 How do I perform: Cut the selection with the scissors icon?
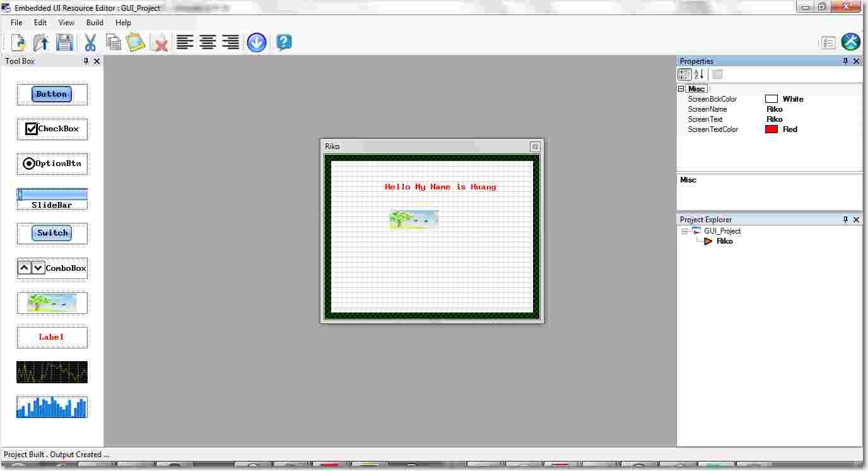tap(90, 42)
